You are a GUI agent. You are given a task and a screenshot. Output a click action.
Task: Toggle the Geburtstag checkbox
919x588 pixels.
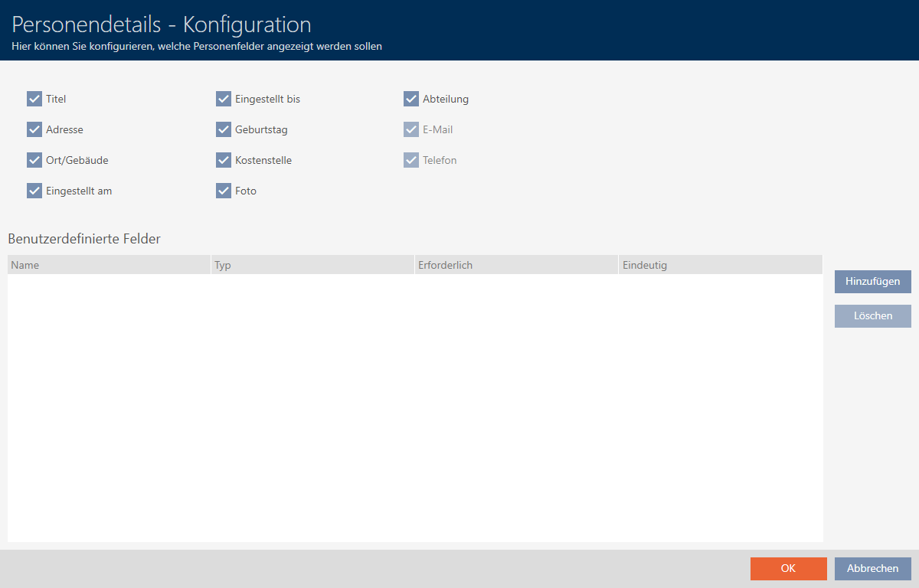224,129
